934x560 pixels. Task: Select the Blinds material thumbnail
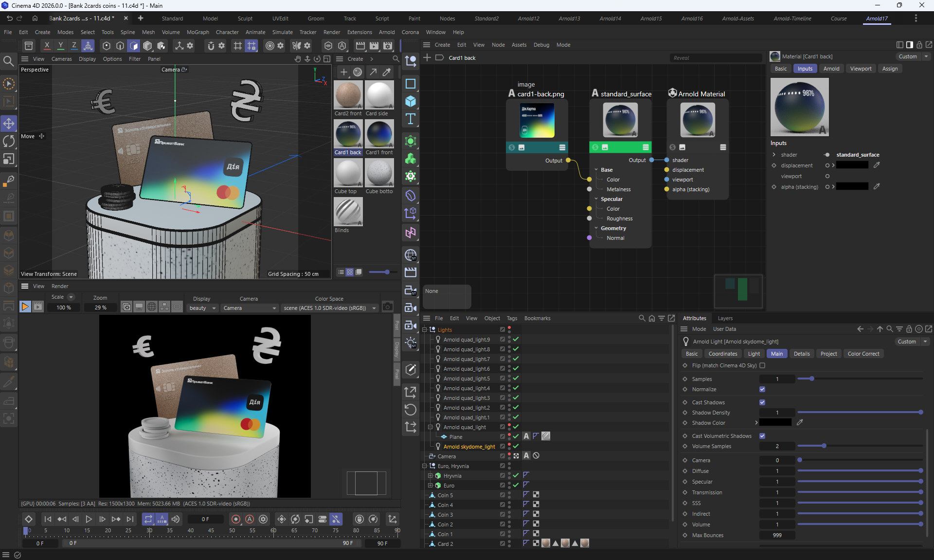tap(348, 212)
